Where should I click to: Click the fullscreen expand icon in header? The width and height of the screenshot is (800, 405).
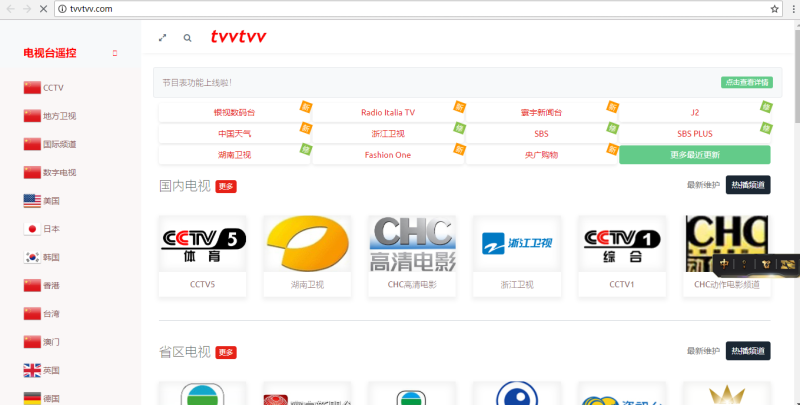[x=163, y=38]
